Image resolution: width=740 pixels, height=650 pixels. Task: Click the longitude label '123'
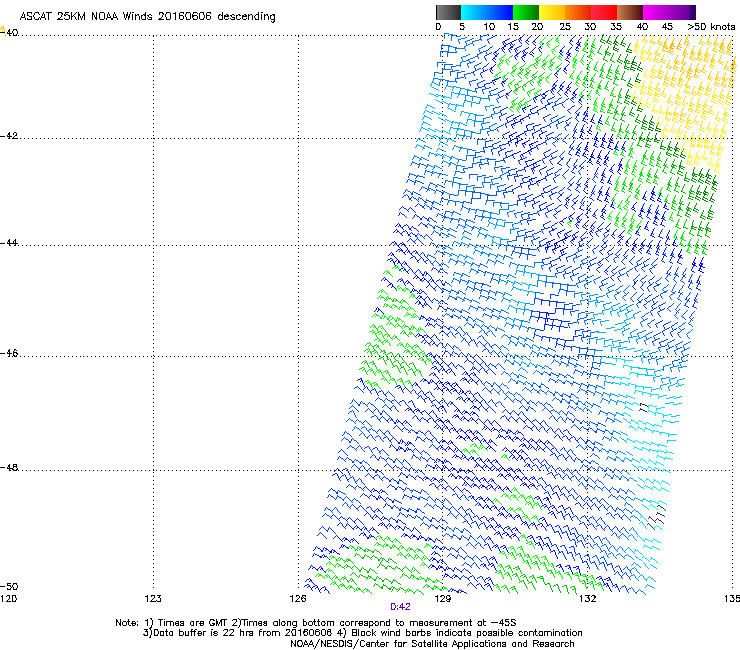point(153,599)
